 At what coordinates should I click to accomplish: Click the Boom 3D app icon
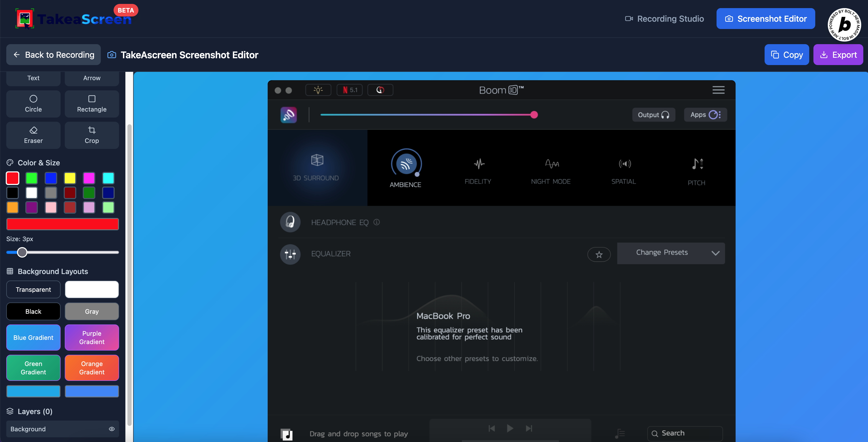click(x=289, y=115)
